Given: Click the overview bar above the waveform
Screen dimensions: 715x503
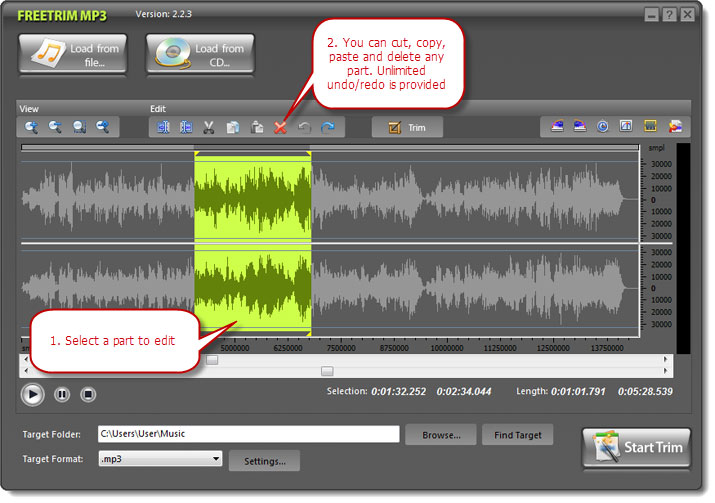Looking at the screenshot, I should point(329,147).
